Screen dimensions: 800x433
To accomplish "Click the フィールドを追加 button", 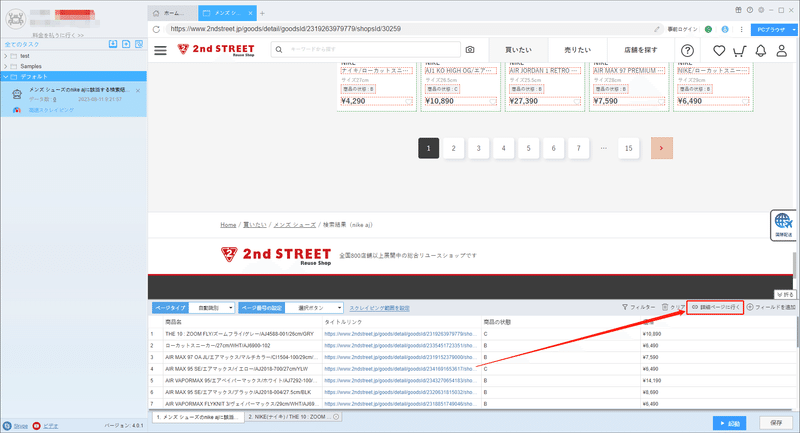I will point(771,307).
